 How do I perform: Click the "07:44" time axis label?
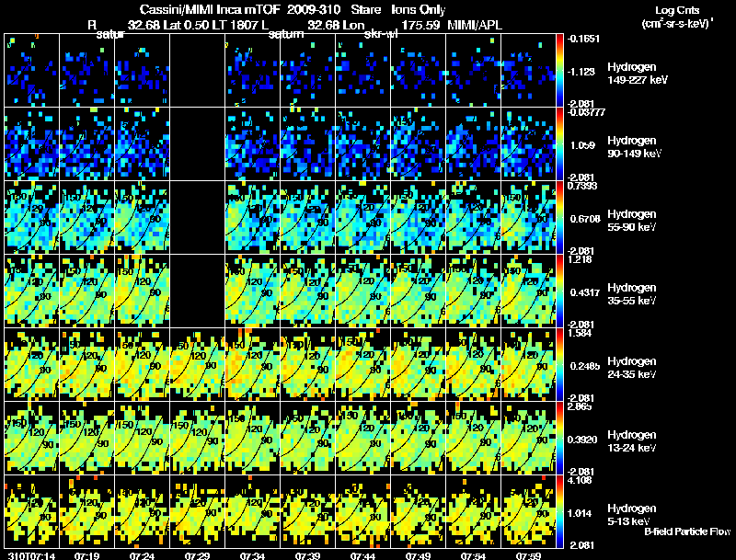tap(362, 556)
